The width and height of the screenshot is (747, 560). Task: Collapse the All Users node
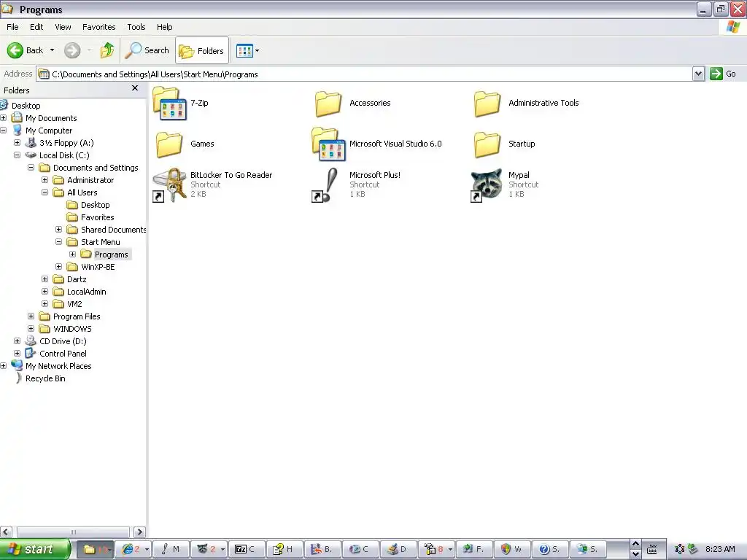(44, 192)
